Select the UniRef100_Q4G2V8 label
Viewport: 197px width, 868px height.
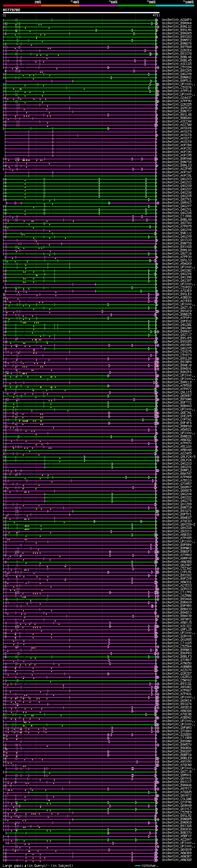[177, 74]
